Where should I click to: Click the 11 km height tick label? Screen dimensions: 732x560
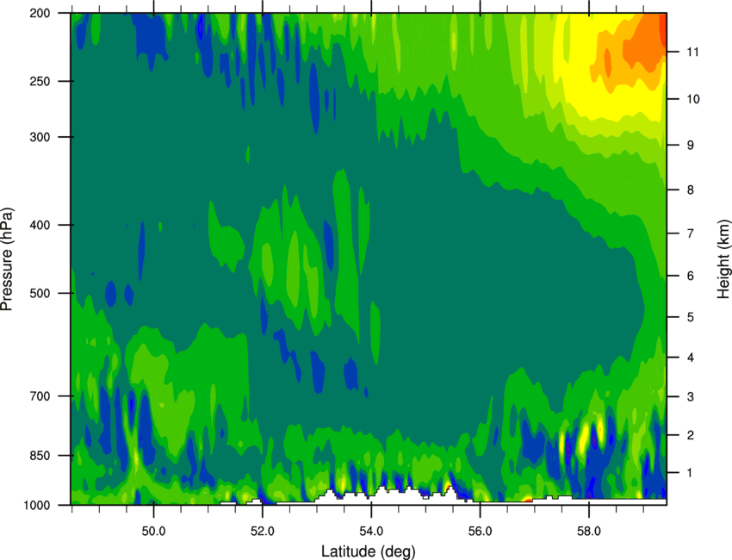click(x=692, y=52)
